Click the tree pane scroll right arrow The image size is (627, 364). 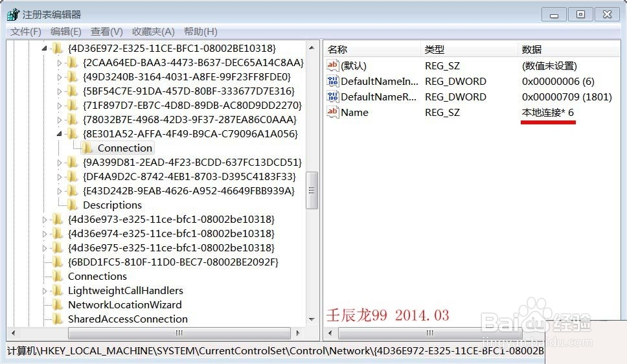298,333
